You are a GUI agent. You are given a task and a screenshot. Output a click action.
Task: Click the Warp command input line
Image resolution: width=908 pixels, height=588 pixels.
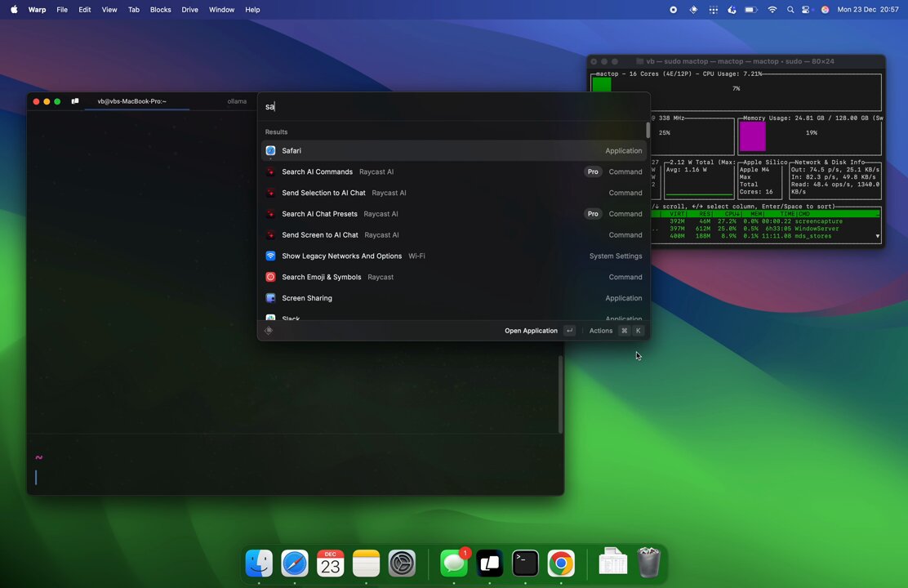coord(296,478)
